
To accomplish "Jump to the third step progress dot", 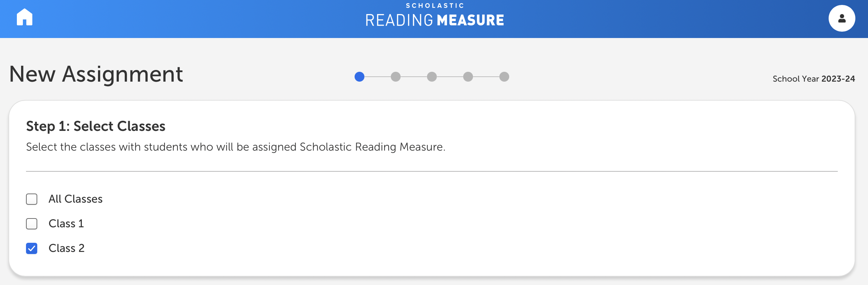I will point(432,77).
